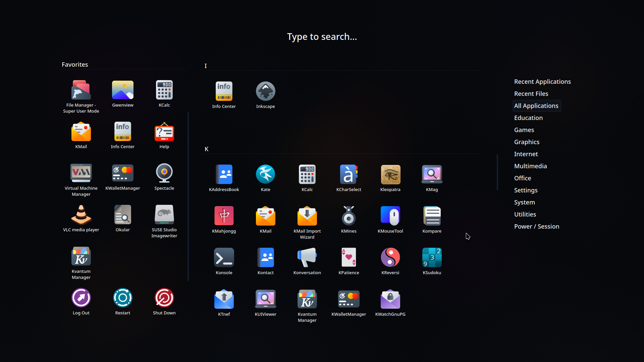Screen dimensions: 644x362
Task: Select All Applications category
Action: 536,106
